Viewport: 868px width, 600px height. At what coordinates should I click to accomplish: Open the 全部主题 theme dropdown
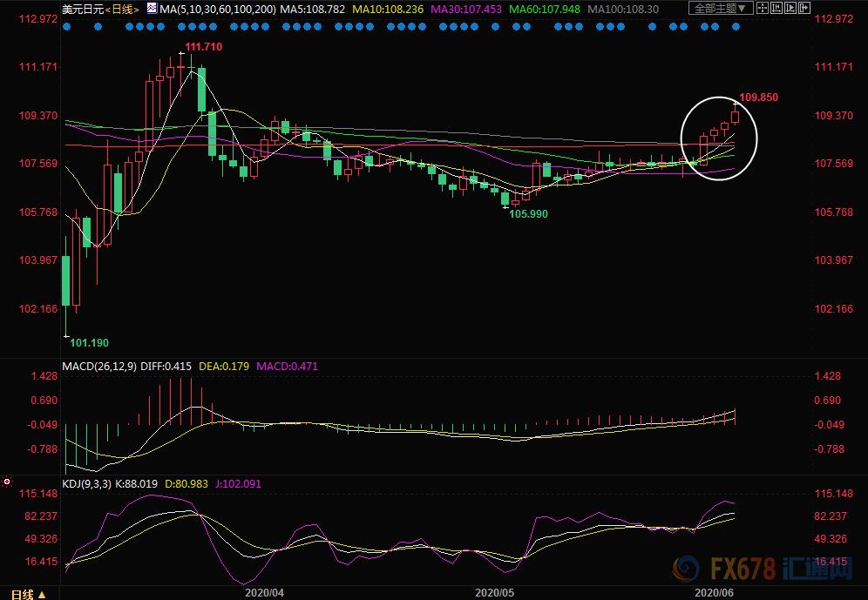coord(721,8)
